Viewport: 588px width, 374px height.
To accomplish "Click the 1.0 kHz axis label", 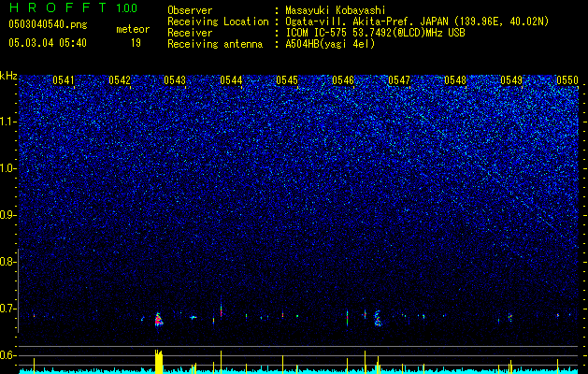I will 7,168.
